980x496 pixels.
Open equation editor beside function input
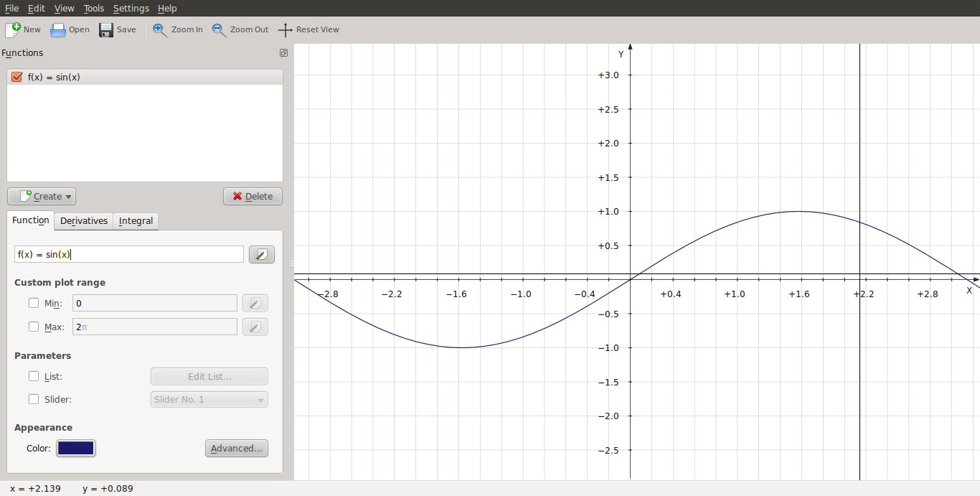261,255
